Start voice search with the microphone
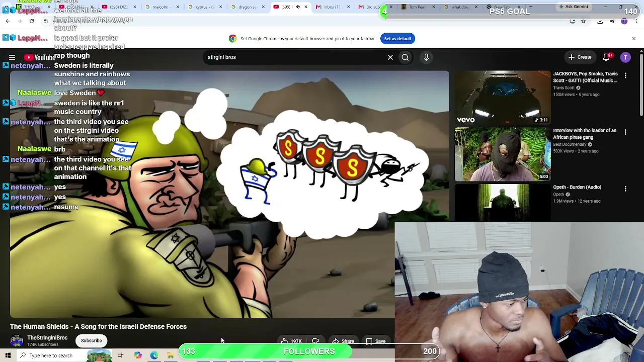Screen dimensions: 644x362 point(426,57)
